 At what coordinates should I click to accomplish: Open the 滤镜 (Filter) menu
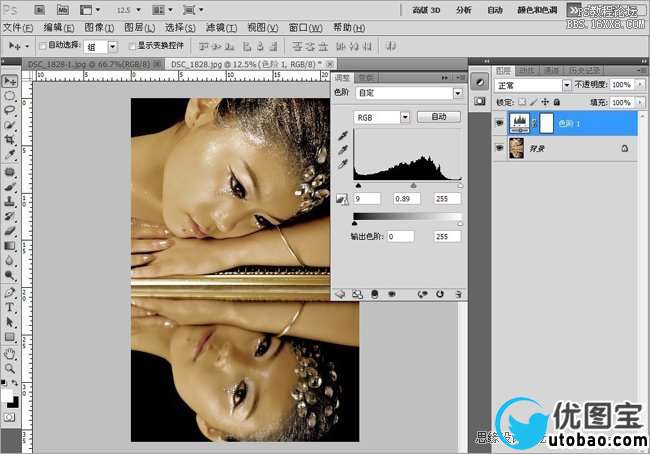(x=222, y=28)
